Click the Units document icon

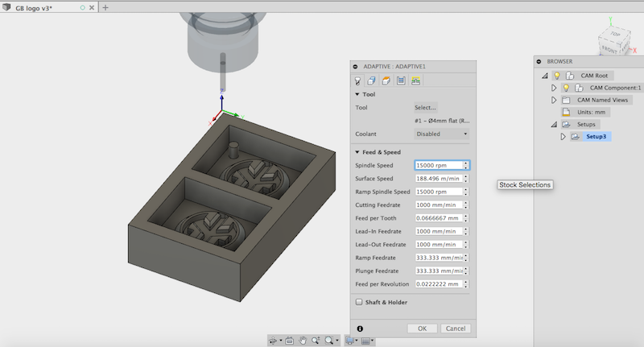click(566, 112)
